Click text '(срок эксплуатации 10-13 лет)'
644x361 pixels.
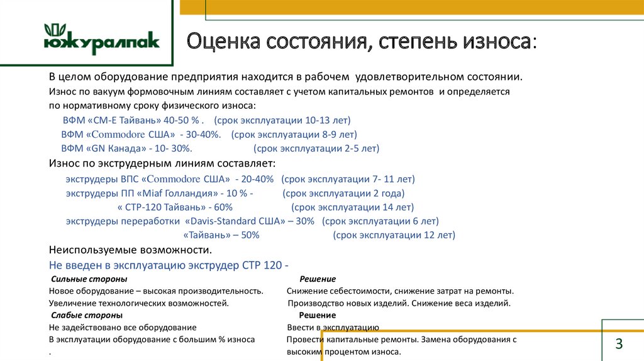point(282,120)
